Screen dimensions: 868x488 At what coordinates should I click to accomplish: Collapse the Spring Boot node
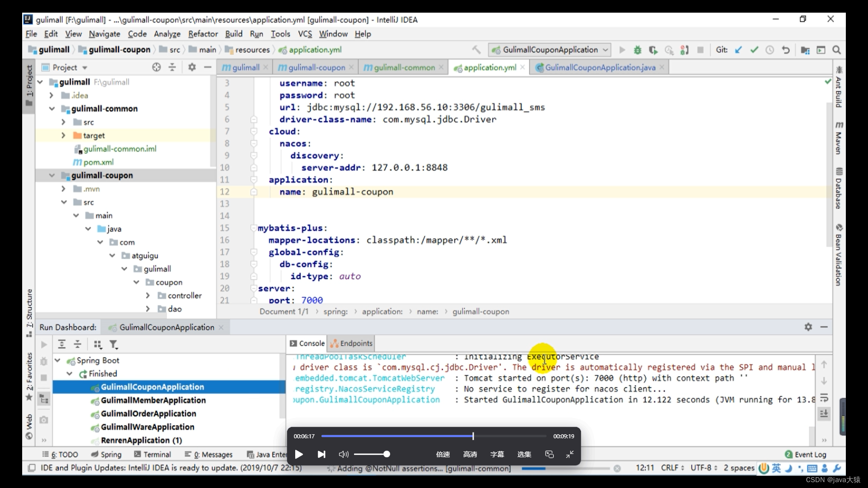[x=57, y=361]
